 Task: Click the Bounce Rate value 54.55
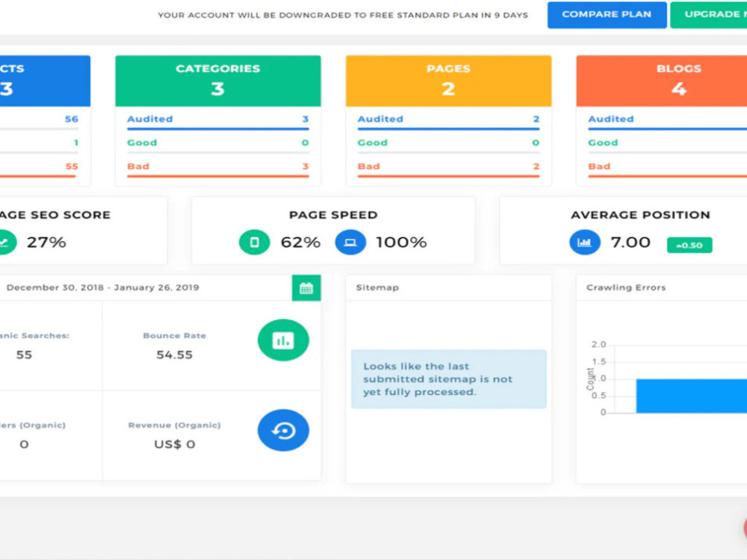tap(174, 355)
